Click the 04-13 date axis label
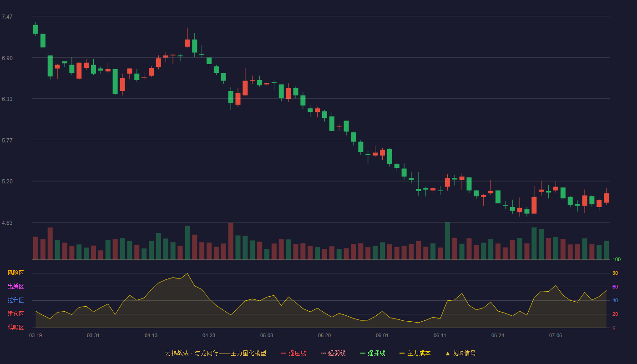Image resolution: width=637 pixels, height=364 pixels. coord(151,335)
